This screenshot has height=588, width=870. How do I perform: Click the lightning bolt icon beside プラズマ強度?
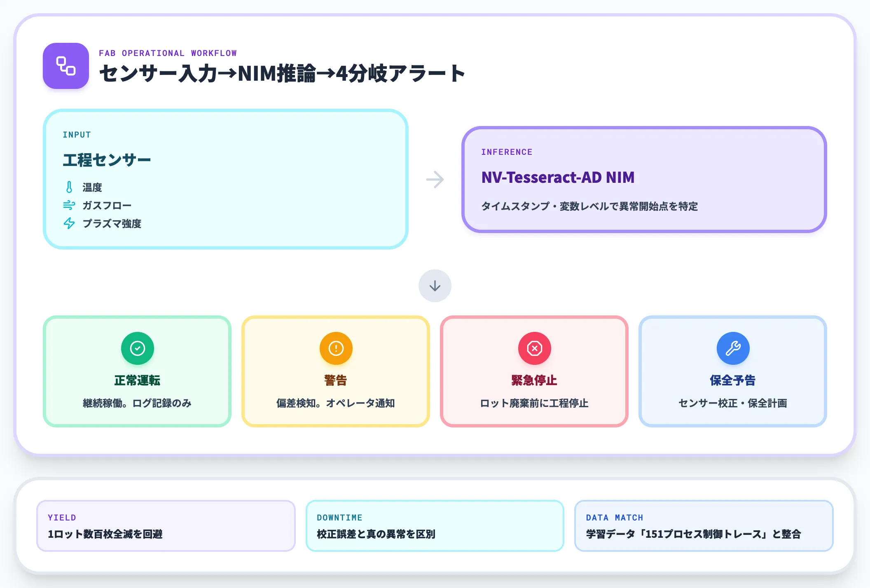click(x=69, y=223)
